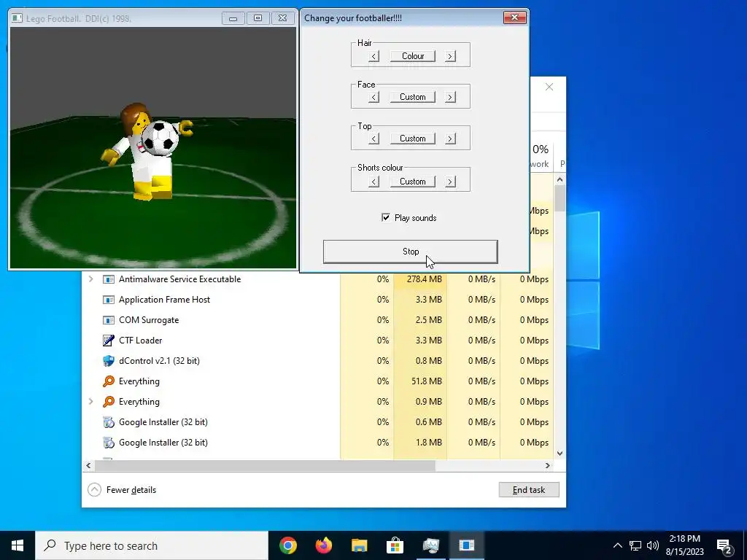Click Application Frame Host icon
This screenshot has width=747, height=560.
click(x=109, y=300)
